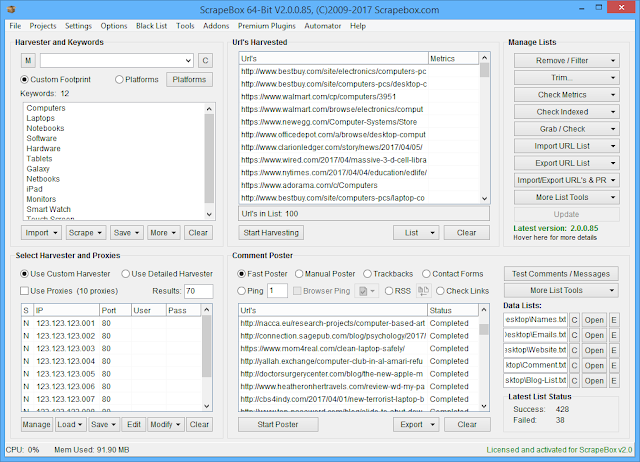Open the Help menu
640x462 pixels.
(x=358, y=26)
